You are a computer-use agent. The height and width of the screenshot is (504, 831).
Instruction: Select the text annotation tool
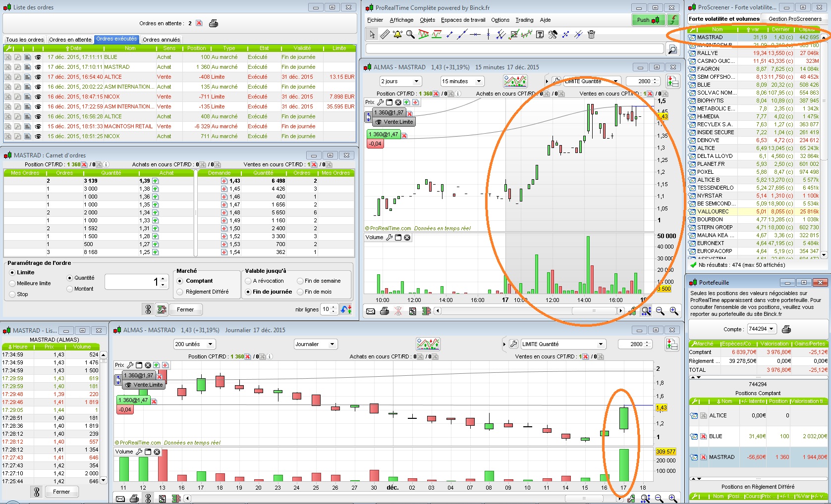[x=540, y=34]
